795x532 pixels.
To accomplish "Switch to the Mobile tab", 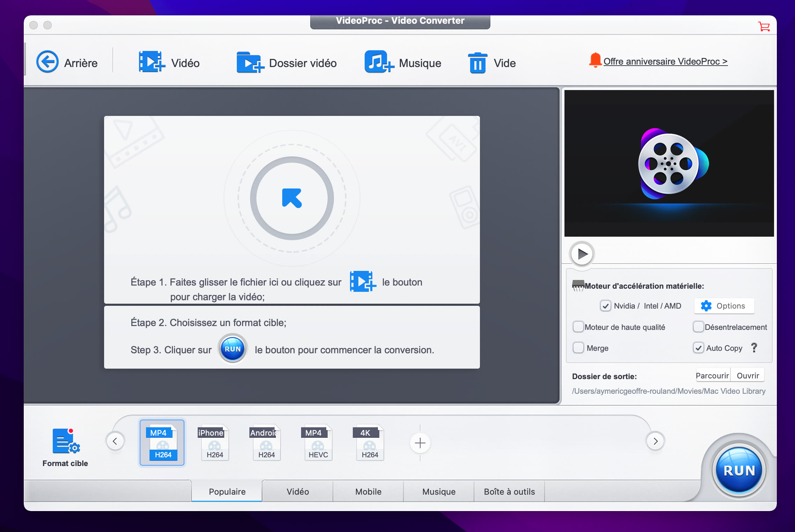I will tap(368, 492).
